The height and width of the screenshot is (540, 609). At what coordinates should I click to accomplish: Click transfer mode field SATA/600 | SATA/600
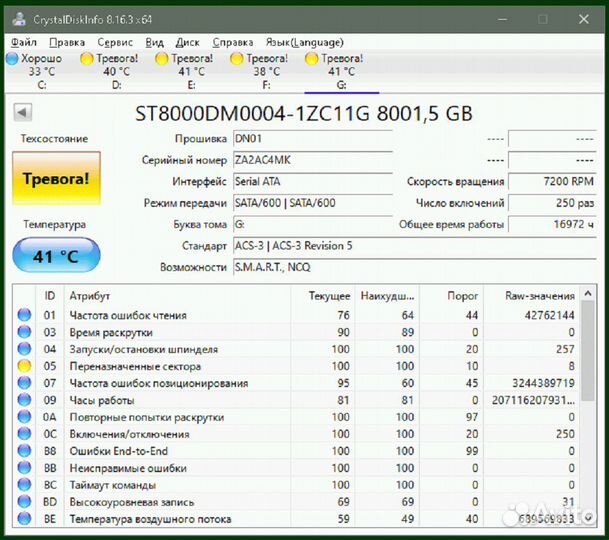click(x=313, y=203)
